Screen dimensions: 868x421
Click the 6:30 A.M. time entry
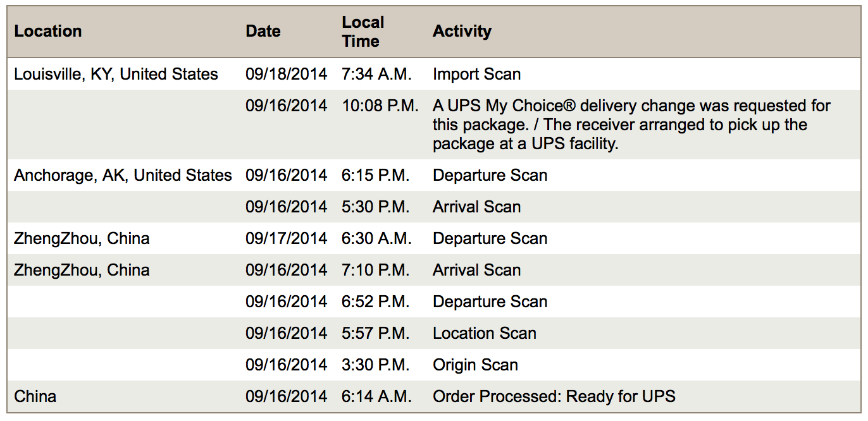pyautogui.click(x=376, y=238)
